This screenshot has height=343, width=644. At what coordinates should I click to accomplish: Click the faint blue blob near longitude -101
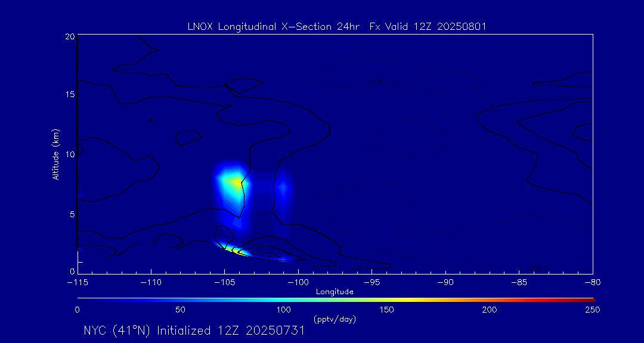pyautogui.click(x=283, y=189)
